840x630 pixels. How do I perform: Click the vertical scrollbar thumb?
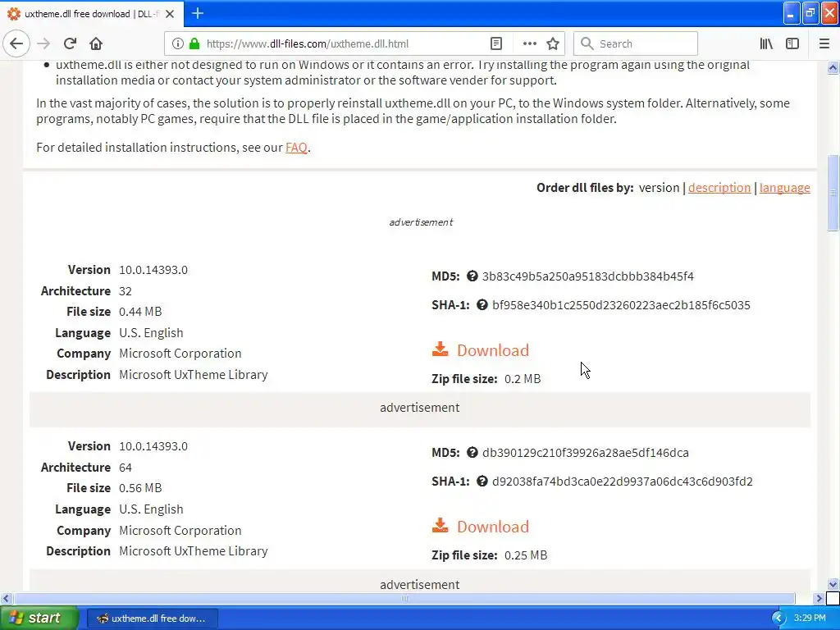[x=833, y=193]
